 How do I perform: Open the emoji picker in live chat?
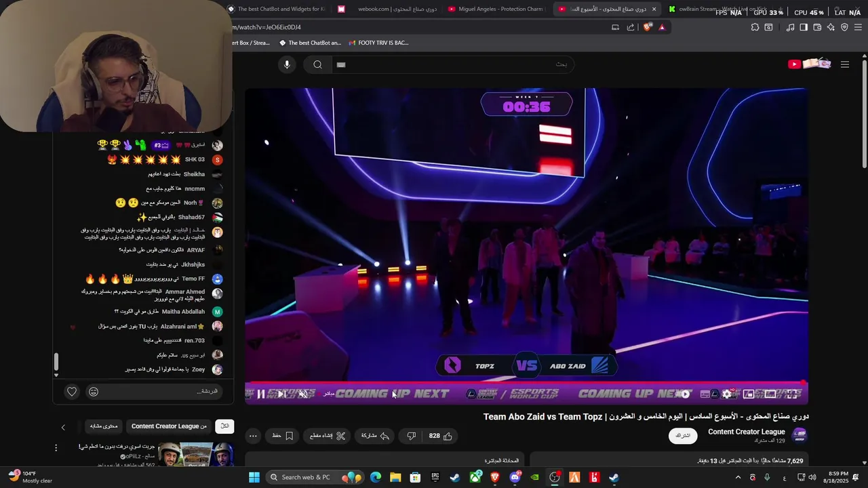[94, 391]
